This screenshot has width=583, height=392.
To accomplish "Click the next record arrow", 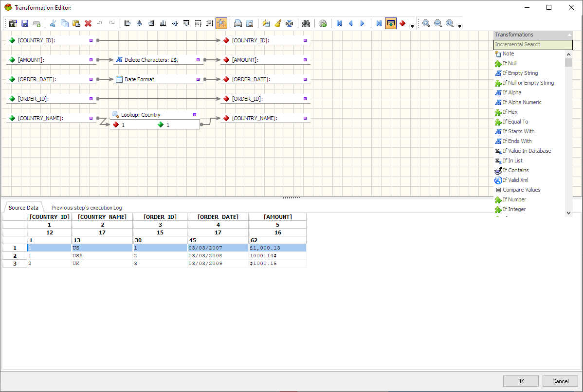I will pyautogui.click(x=363, y=23).
